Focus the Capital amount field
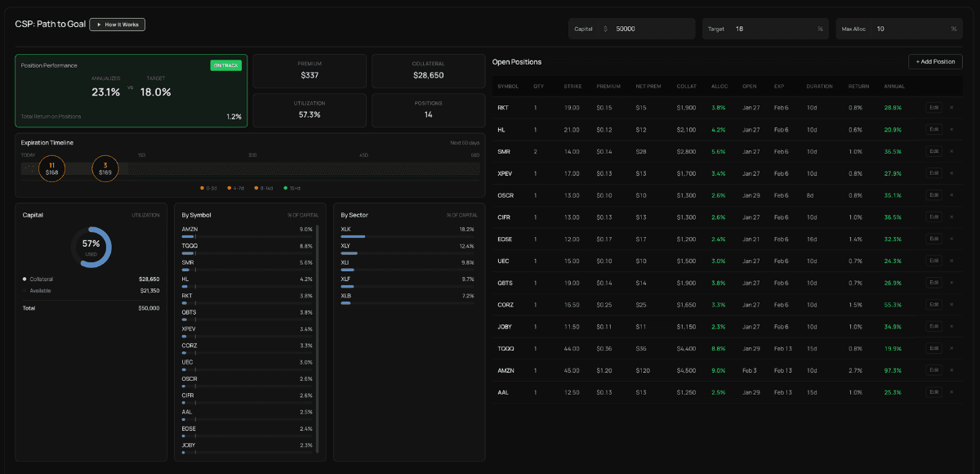 tap(632, 29)
